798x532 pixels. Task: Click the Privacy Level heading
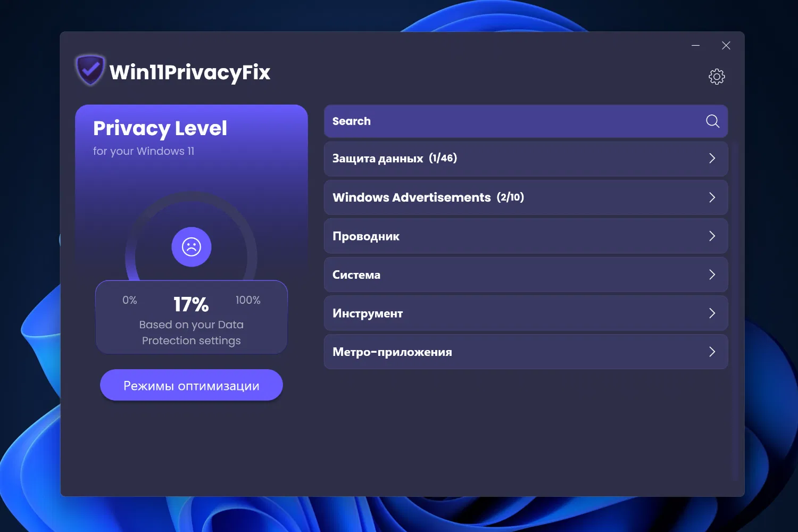[160, 128]
